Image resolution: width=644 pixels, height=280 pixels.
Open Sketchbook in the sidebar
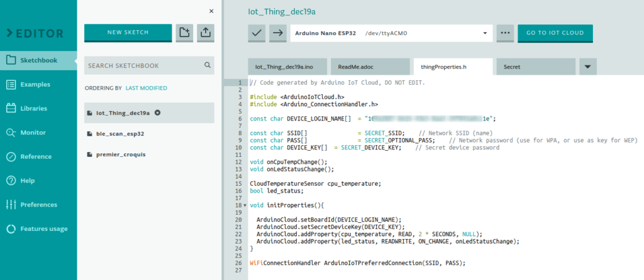pyautogui.click(x=38, y=60)
